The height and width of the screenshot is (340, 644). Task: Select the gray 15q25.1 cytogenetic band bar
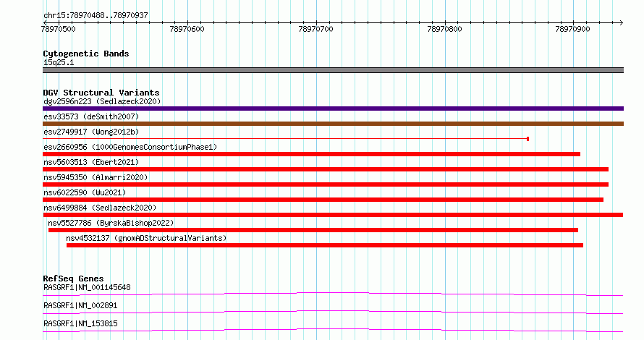pos(333,70)
